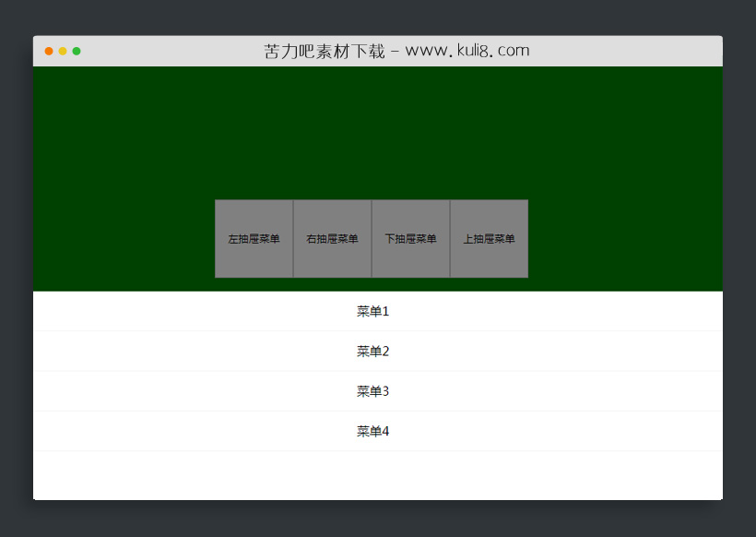
Task: Click the orange window control dot
Action: coord(48,52)
